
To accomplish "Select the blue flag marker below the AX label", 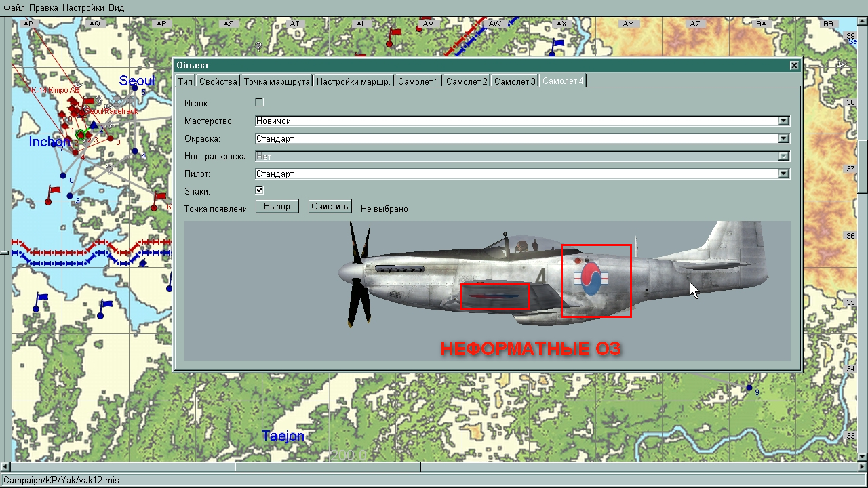I will pos(556,46).
